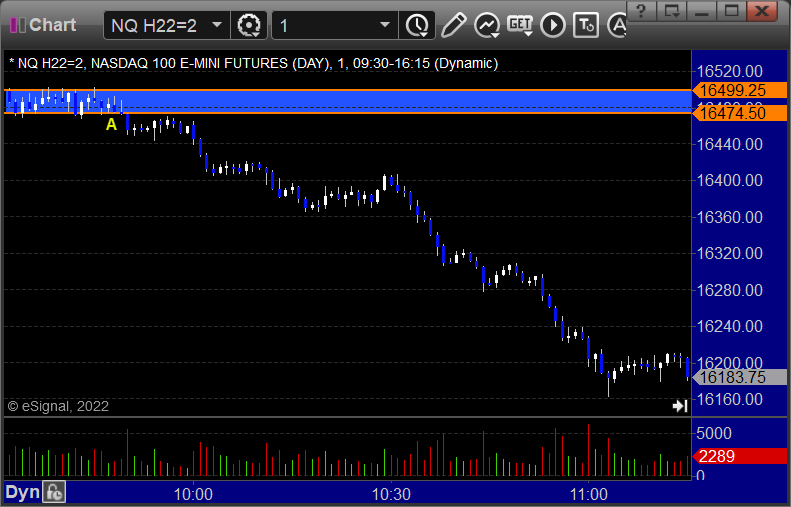
Task: Select the pencil drawing tools icon
Action: (454, 25)
